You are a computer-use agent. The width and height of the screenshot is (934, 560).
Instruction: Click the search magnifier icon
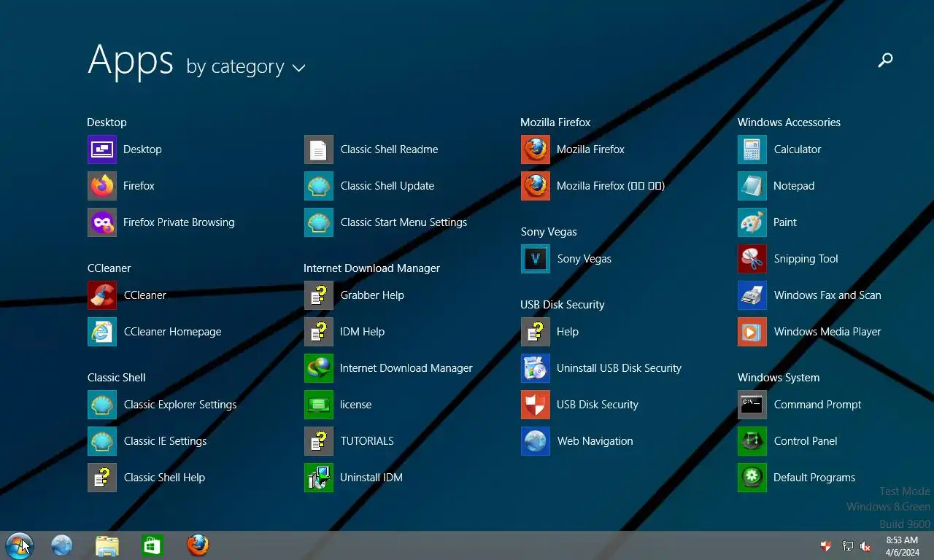point(885,61)
